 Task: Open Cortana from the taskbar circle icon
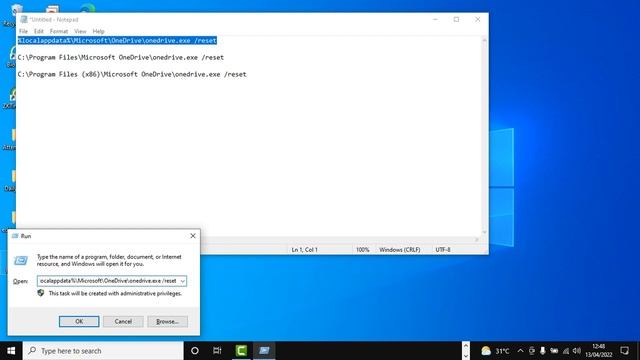tap(195, 351)
